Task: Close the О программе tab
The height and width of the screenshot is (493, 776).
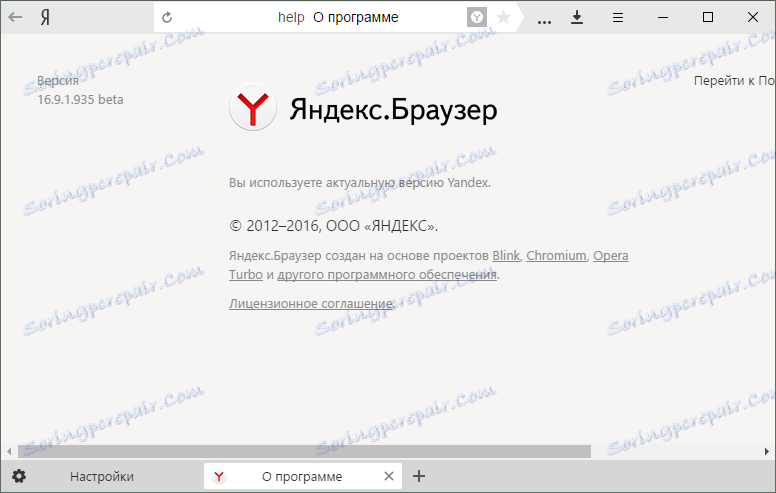Action: pyautogui.click(x=389, y=477)
